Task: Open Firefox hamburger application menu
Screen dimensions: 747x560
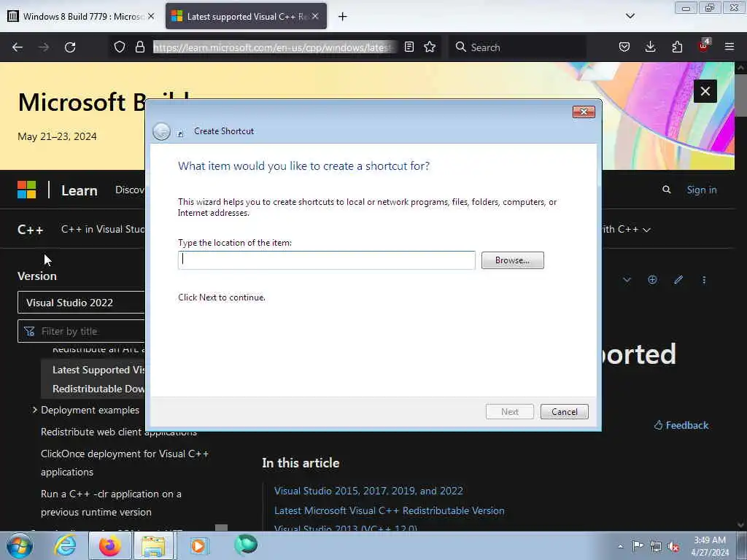Action: point(729,47)
